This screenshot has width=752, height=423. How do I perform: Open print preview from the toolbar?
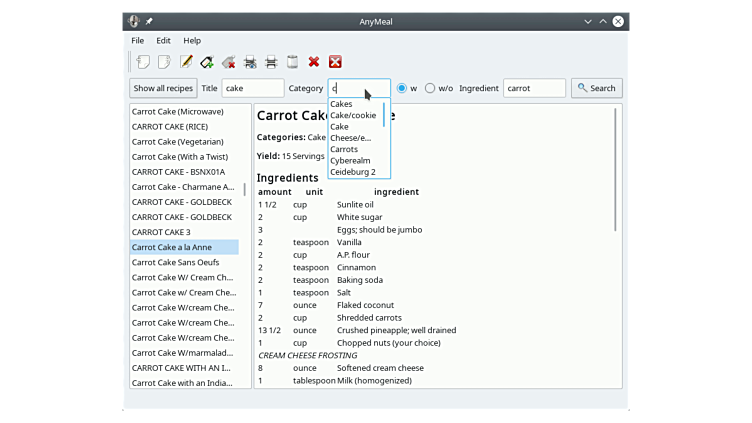click(250, 62)
